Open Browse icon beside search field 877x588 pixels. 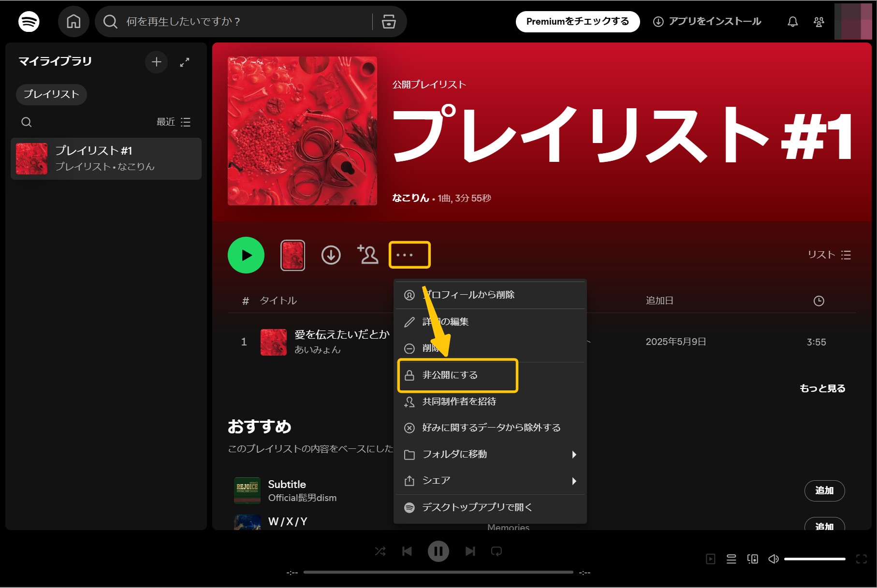click(x=389, y=22)
